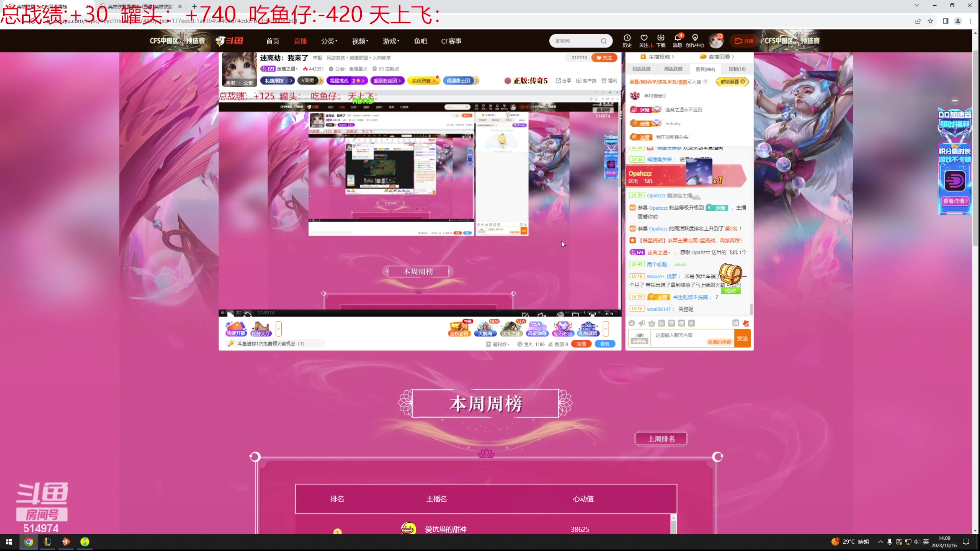Screen dimensions: 980x551
Task: Click the 上周排名 button
Action: (x=661, y=439)
